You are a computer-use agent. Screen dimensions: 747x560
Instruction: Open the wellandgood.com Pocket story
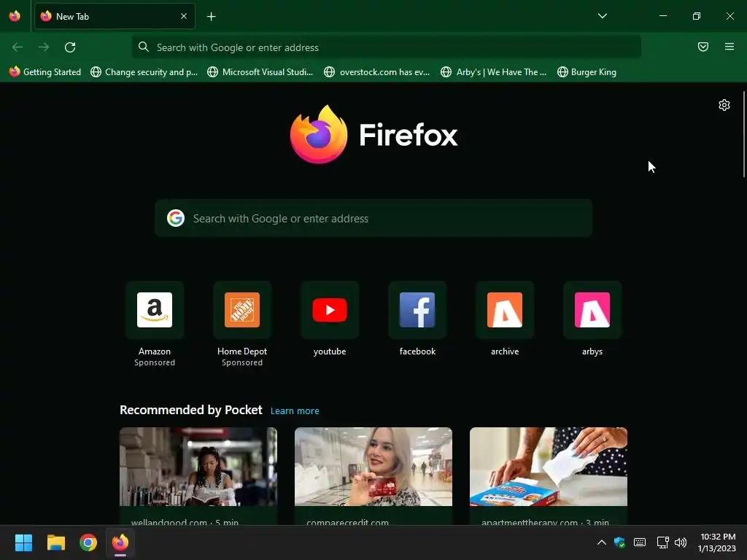pos(198,476)
